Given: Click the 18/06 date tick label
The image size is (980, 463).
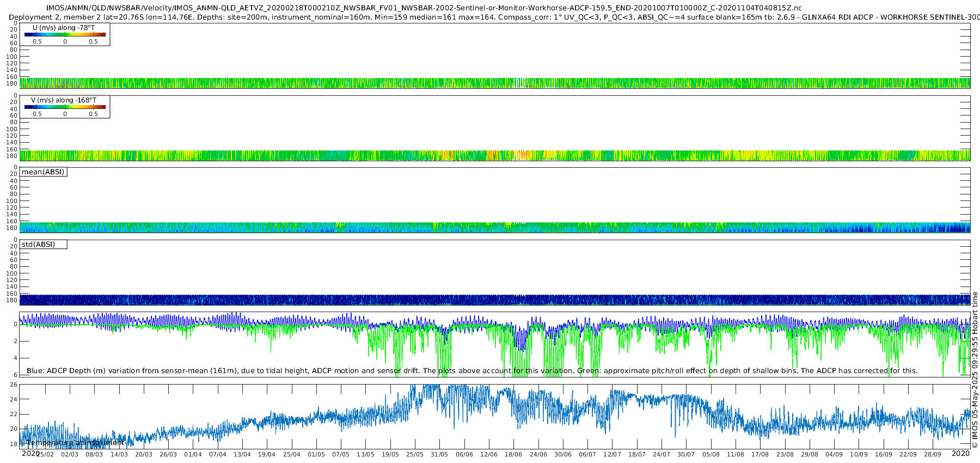Looking at the screenshot, I should click(513, 454).
